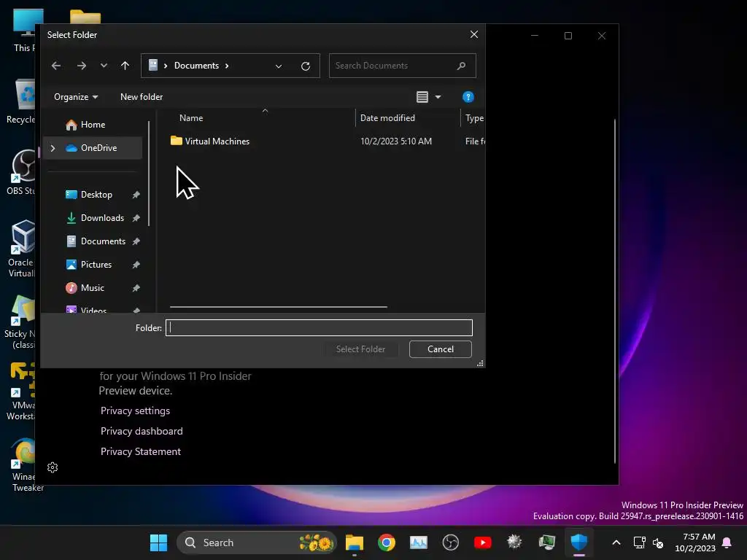Open the Windows Start menu

tap(158, 542)
